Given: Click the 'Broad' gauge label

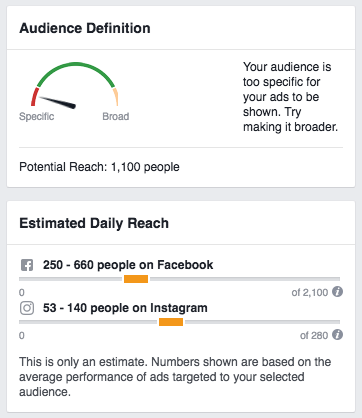Looking at the screenshot, I should click(x=116, y=116).
